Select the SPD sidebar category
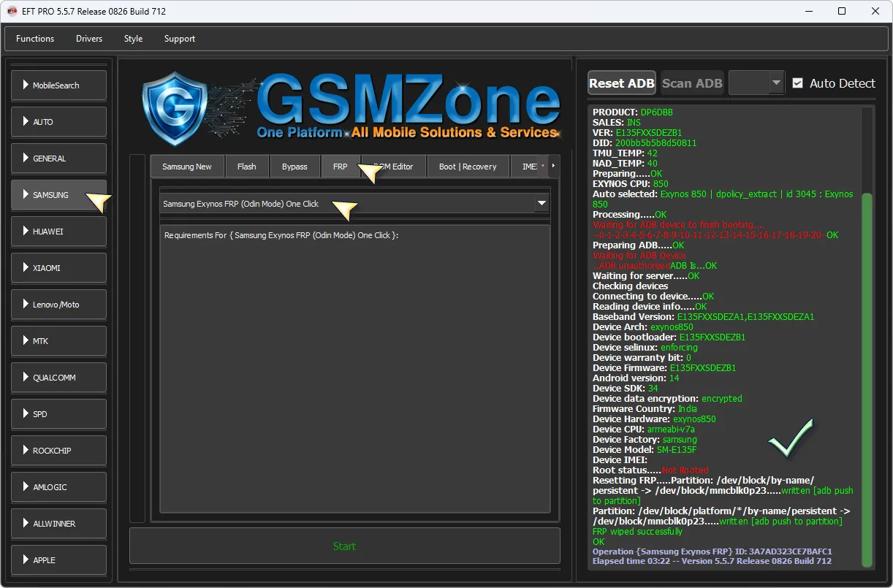 pyautogui.click(x=58, y=414)
